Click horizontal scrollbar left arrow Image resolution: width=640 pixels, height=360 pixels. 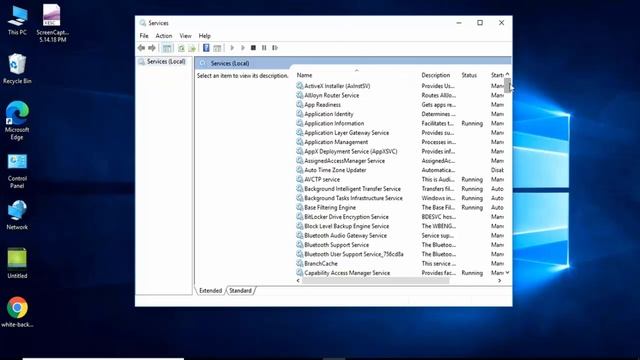point(298,281)
